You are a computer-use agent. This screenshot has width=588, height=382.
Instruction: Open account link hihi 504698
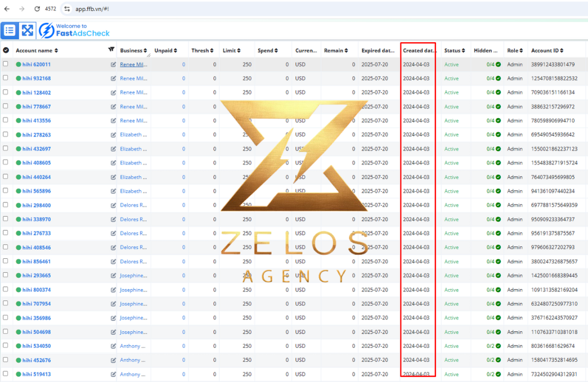[x=37, y=332]
